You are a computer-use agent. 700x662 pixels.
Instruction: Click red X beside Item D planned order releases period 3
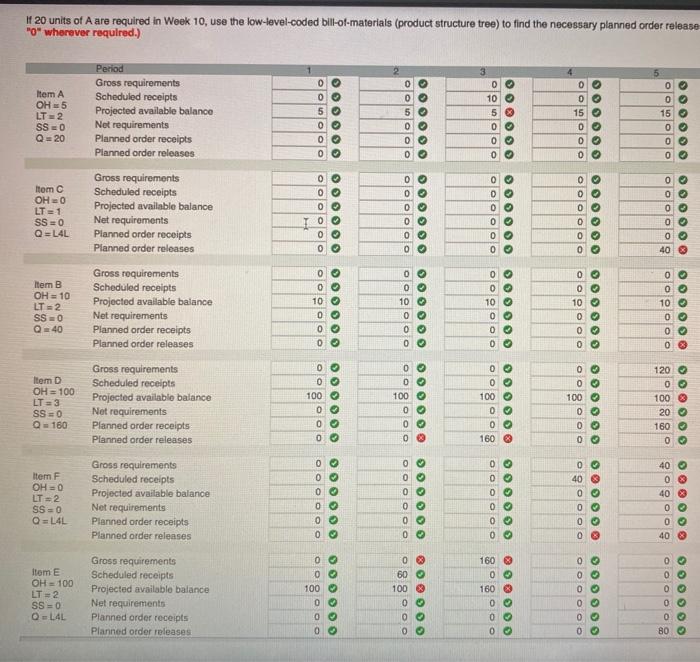pyautogui.click(x=508, y=439)
